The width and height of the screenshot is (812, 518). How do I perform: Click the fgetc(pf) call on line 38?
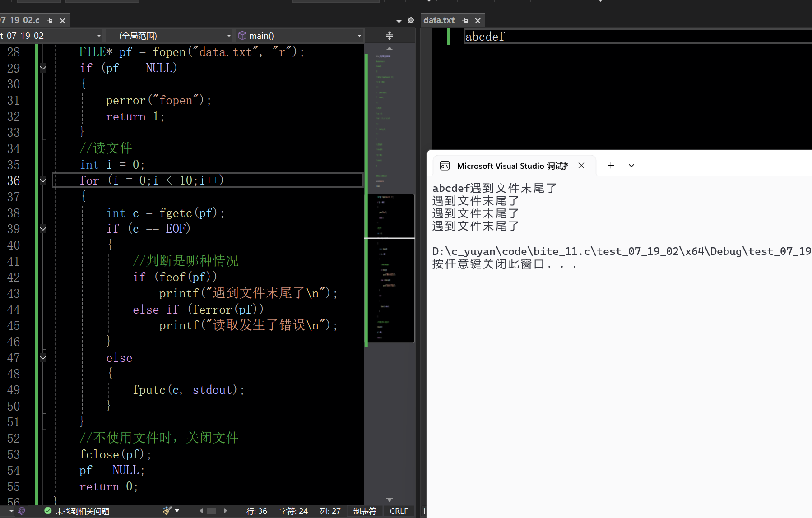pyautogui.click(x=189, y=213)
